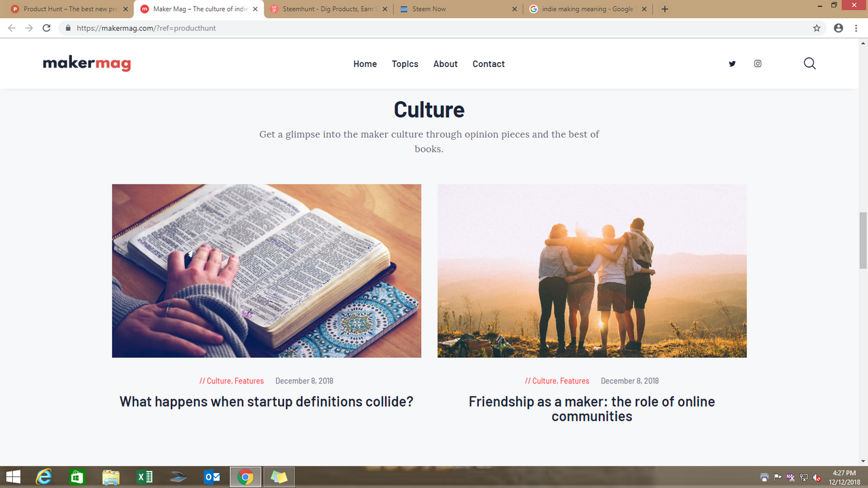Screen dimensions: 868x488
Task: Open the Instagram icon in site header
Action: [757, 64]
